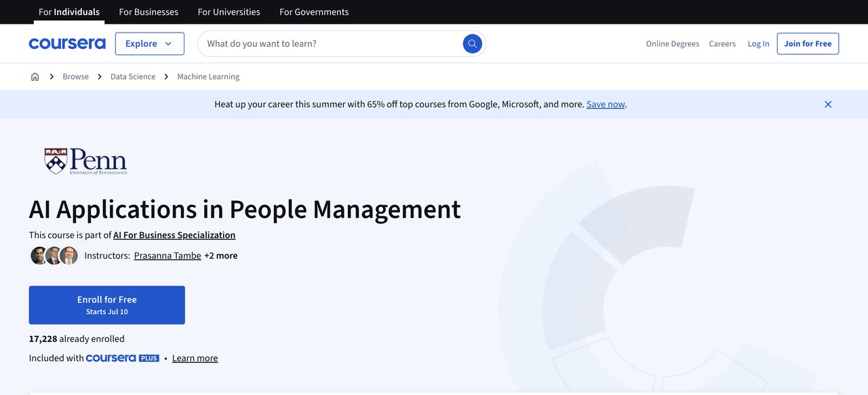Click the Coursera Plus logo
Viewport: 868px width, 395px height.
click(123, 358)
